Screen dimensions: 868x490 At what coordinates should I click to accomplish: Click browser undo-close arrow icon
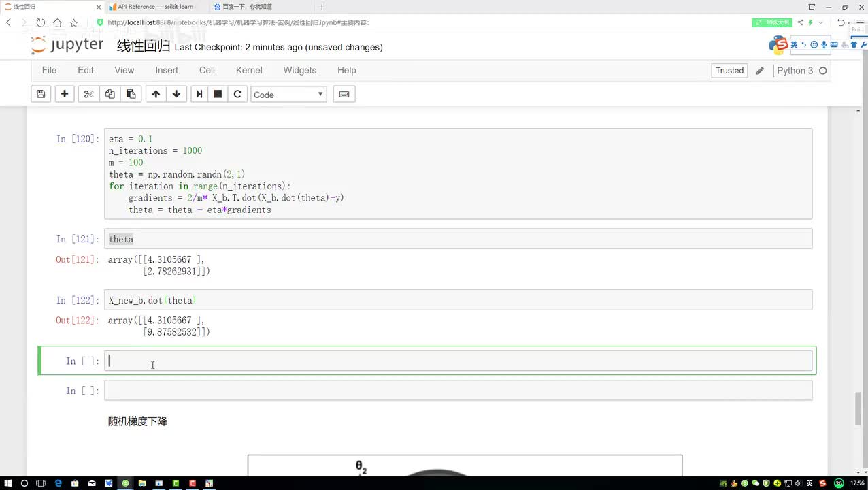[x=841, y=22]
